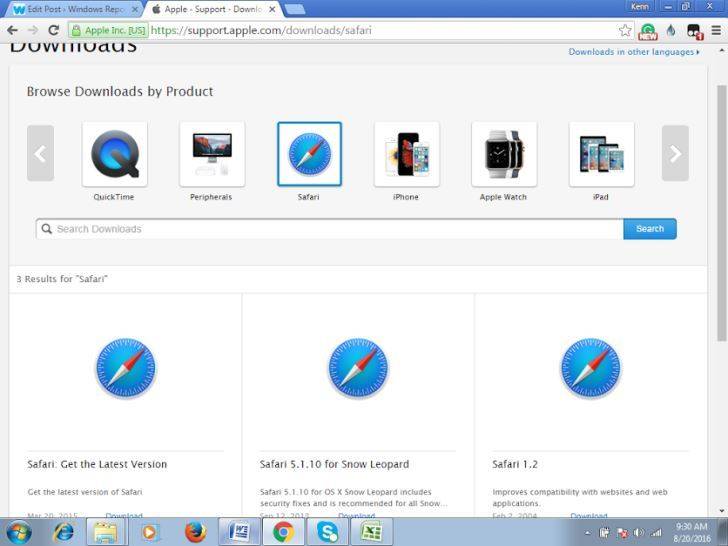The image size is (728, 546).
Task: Go back using the browser back arrow
Action: tap(13, 30)
